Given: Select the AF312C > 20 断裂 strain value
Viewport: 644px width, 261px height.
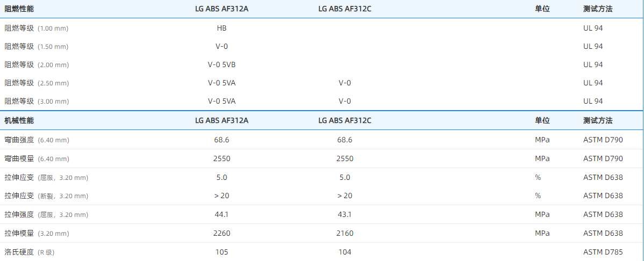Looking at the screenshot, I should [x=345, y=195].
